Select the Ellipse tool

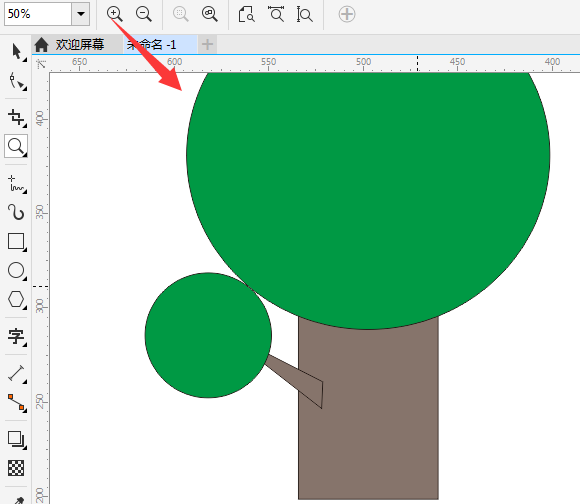coord(17,271)
